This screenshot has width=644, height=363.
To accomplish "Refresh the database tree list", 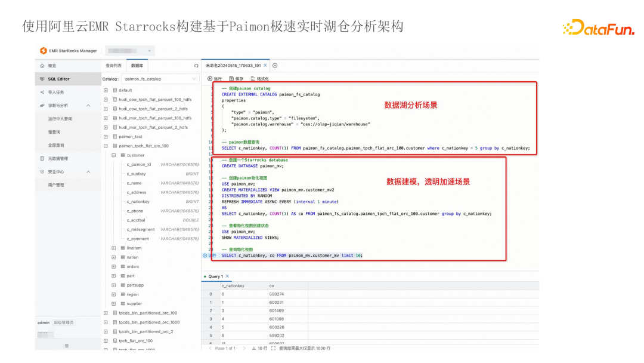I will (x=196, y=66).
